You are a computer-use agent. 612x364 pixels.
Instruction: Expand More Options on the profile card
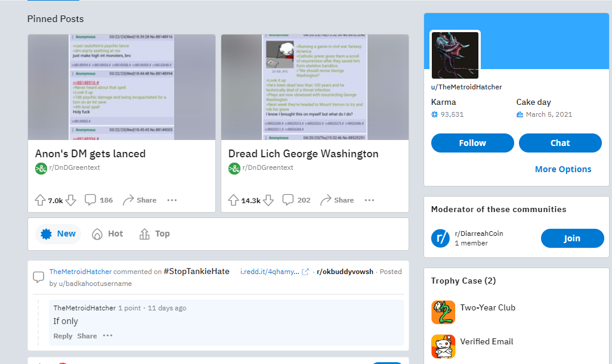tap(563, 169)
